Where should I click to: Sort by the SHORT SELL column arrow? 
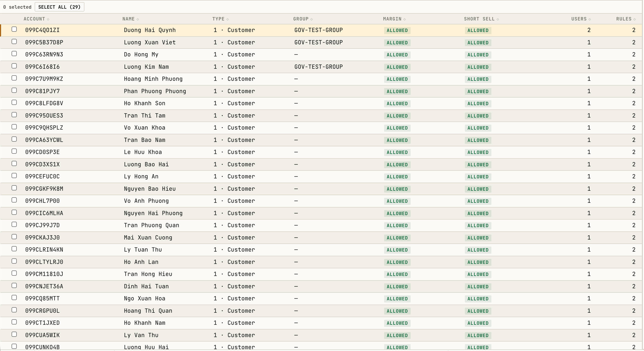tap(498, 19)
